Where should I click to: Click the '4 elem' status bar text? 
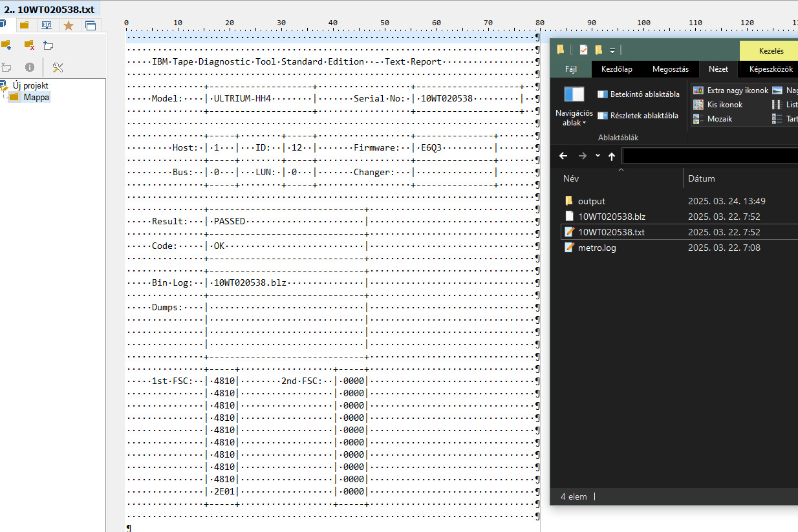click(x=574, y=496)
